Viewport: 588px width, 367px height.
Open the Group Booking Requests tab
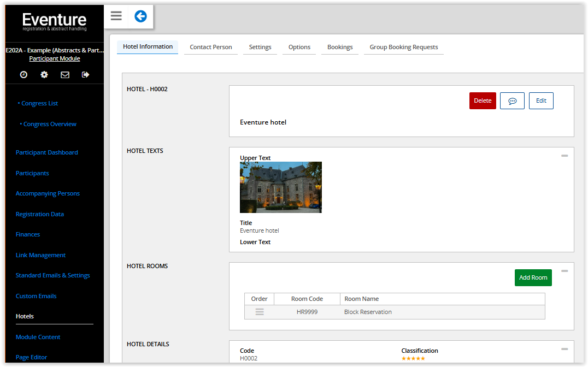pyautogui.click(x=404, y=47)
